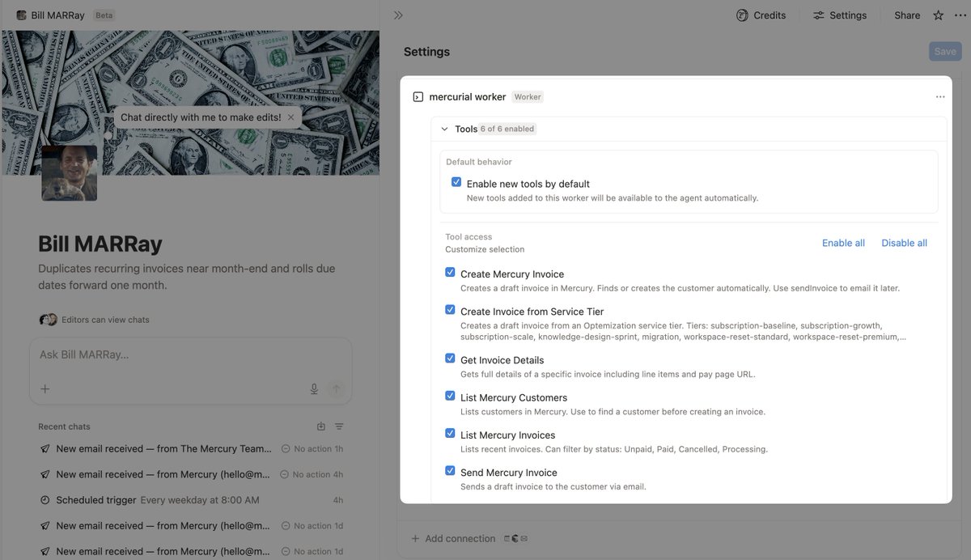Click the Bill MARRay profile picture
This screenshot has width=971, height=560.
70,173
